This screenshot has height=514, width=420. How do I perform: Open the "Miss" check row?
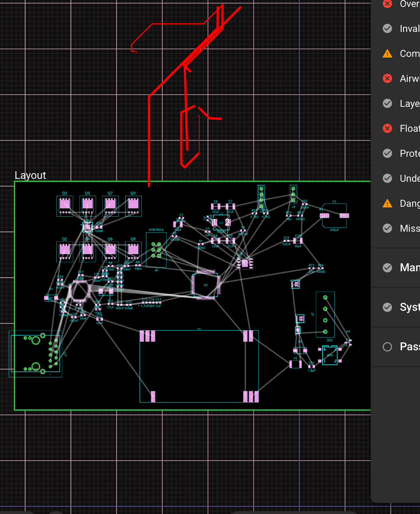pos(396,228)
